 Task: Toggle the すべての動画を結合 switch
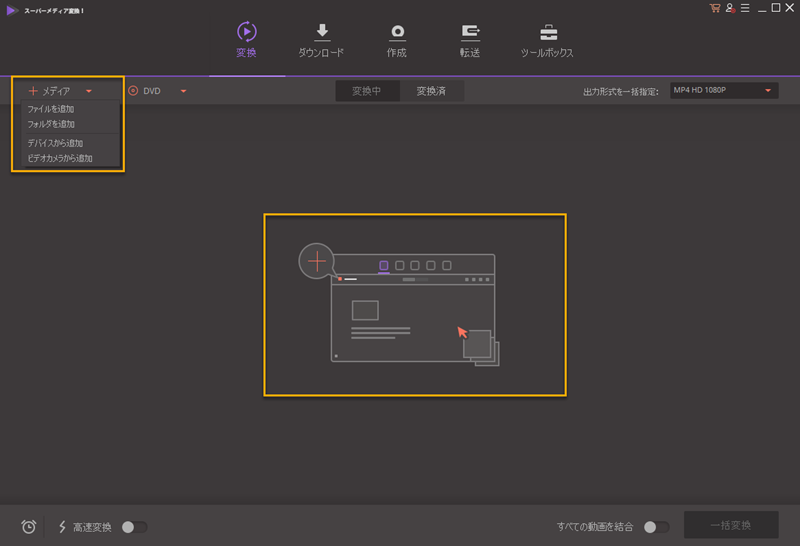[x=657, y=527]
